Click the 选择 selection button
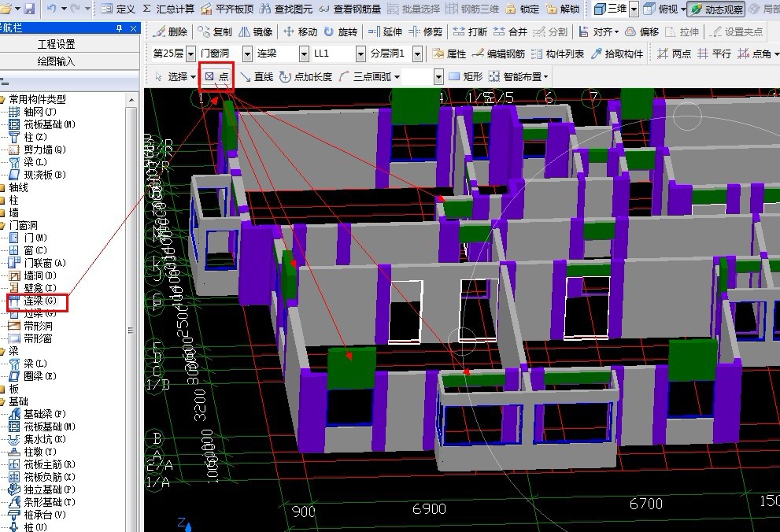The width and height of the screenshot is (780, 532). 175,76
